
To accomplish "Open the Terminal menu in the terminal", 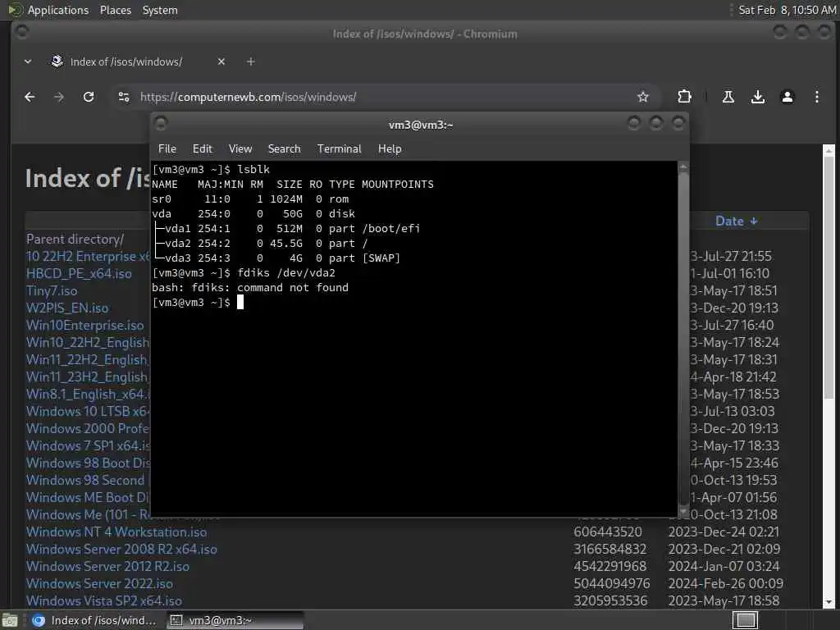I will coord(339,149).
